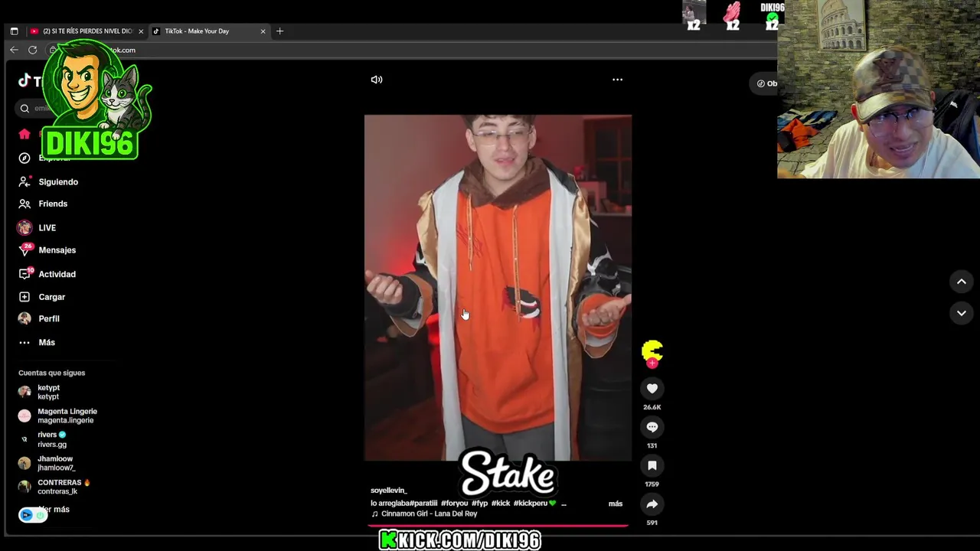Viewport: 980px width, 551px height.
Task: Open hashtag #foryou in caption
Action: pos(454,504)
